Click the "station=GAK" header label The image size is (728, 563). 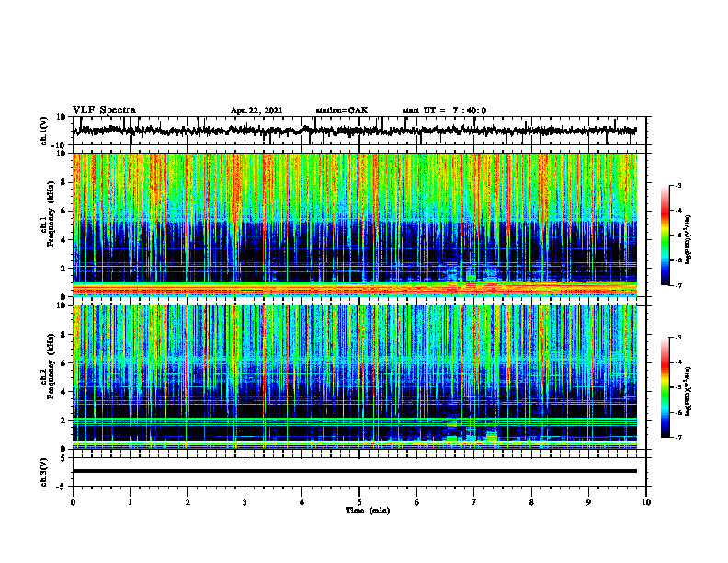click(342, 110)
